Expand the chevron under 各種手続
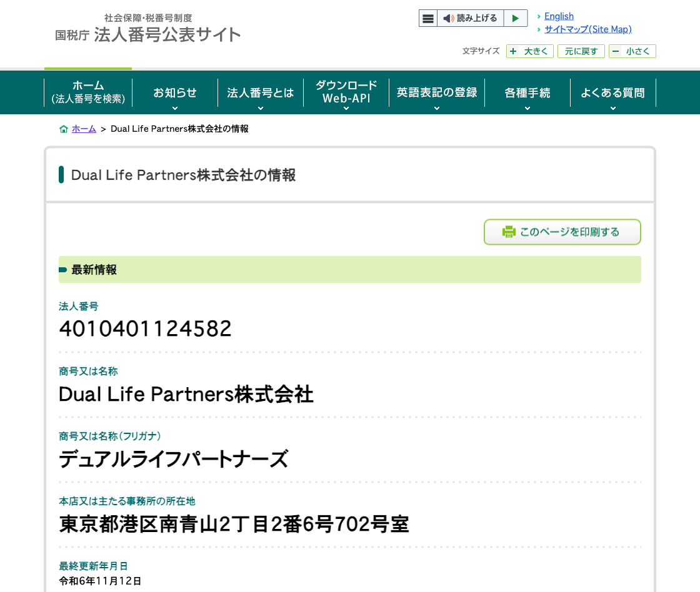Viewport: 700px width, 592px height. click(x=527, y=109)
